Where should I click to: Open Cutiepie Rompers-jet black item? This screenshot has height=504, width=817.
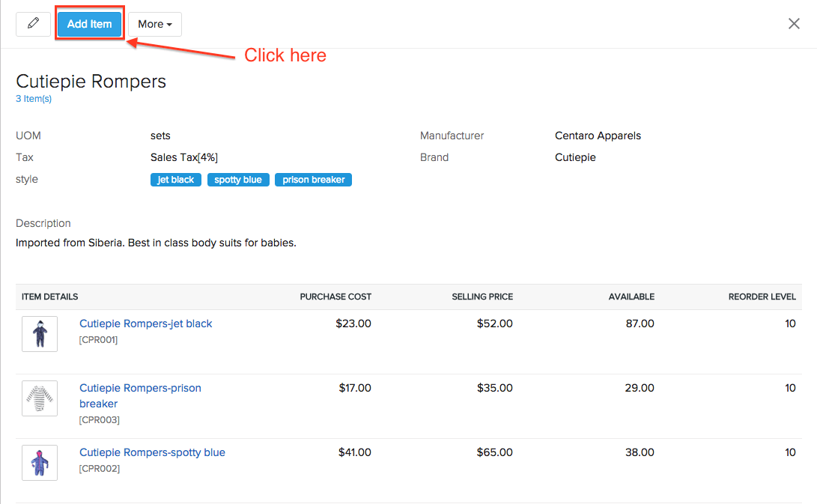click(145, 323)
